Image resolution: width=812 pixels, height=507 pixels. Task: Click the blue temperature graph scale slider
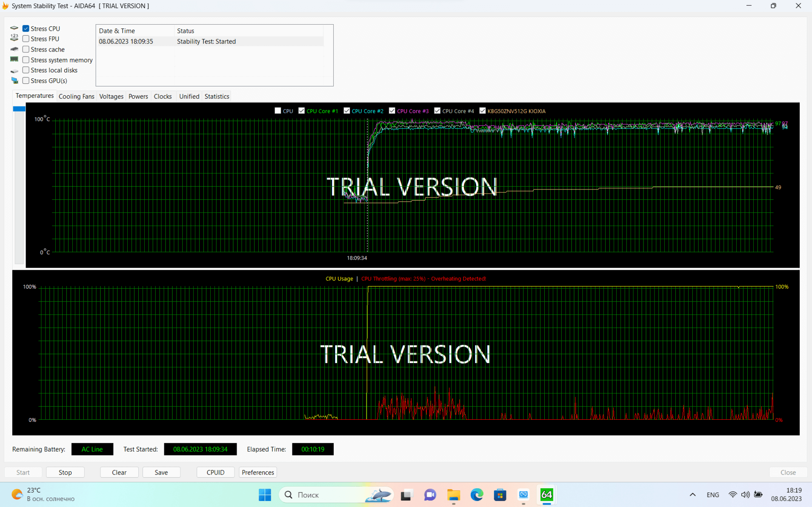19,109
